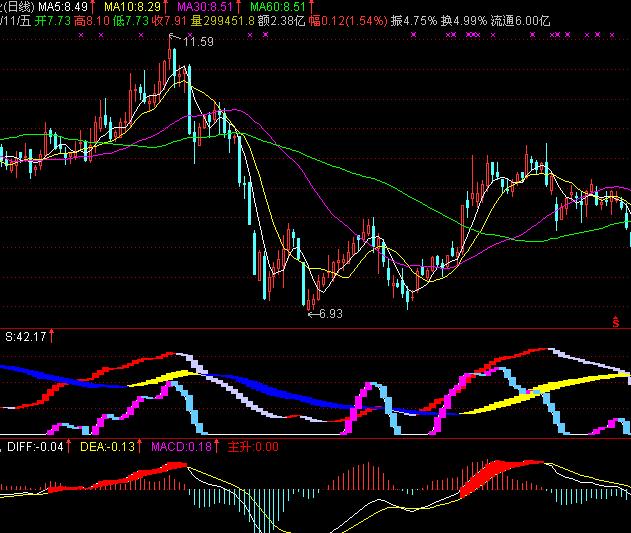Select the MA60:8.51 moving average label

(278, 7)
